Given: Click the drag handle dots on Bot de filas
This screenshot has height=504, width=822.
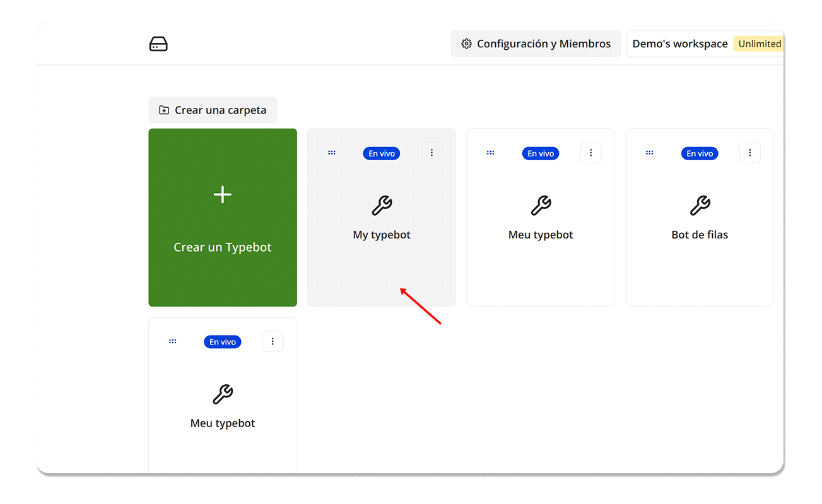Looking at the screenshot, I should pyautogui.click(x=650, y=153).
